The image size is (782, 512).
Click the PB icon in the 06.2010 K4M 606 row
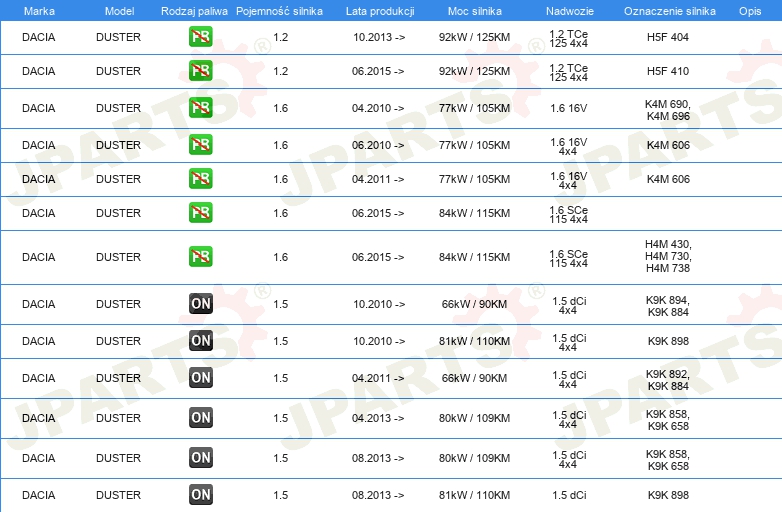tap(200, 145)
